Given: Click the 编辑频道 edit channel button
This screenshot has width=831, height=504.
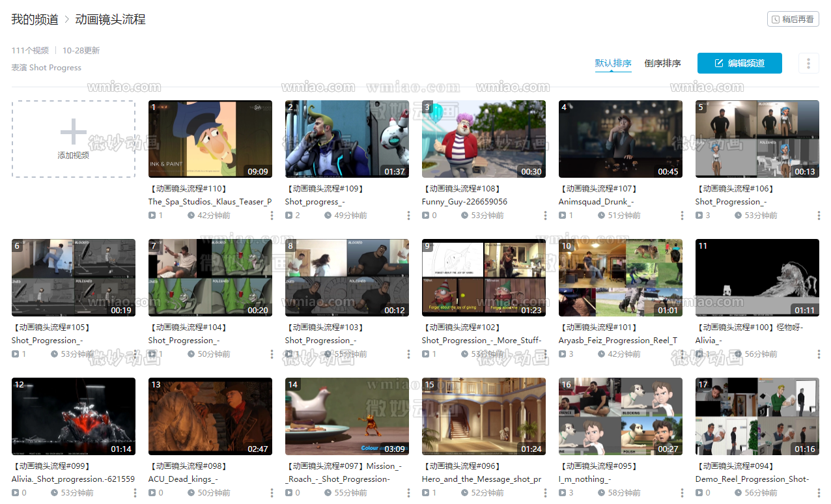Looking at the screenshot, I should (x=739, y=63).
